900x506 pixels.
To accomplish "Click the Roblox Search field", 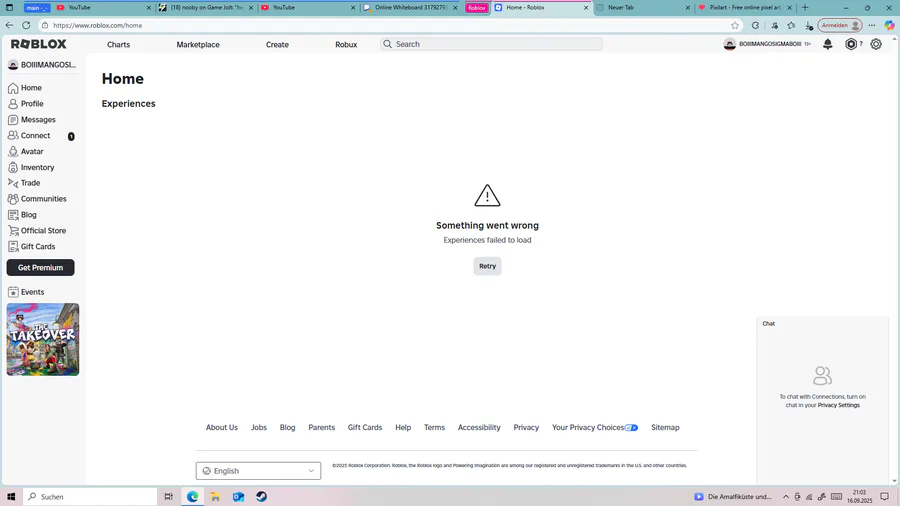I will click(491, 44).
